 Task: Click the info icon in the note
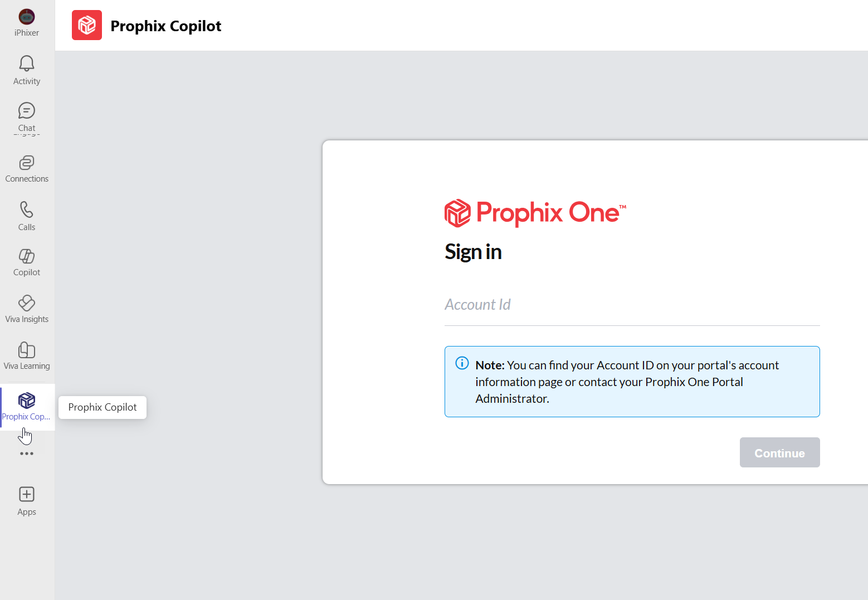[462, 363]
